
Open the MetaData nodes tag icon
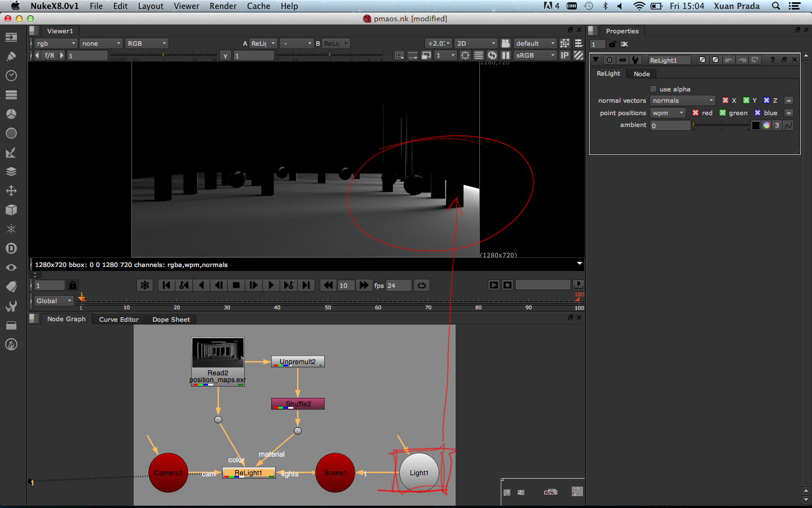(x=11, y=287)
